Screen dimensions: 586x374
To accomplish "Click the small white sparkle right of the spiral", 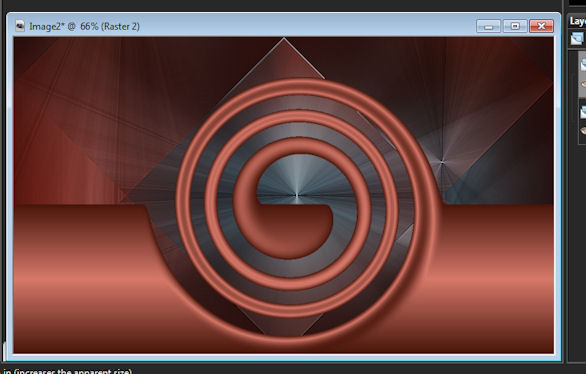I will click(x=442, y=162).
